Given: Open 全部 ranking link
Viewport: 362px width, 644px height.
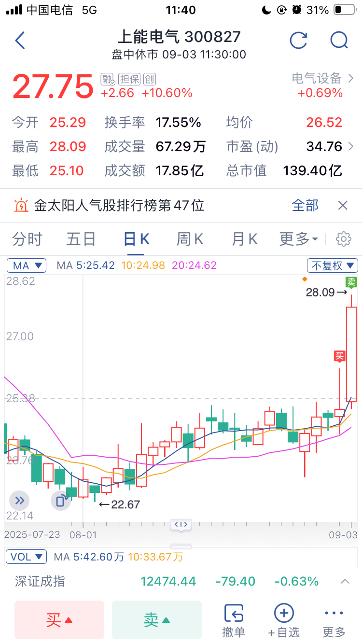Looking at the screenshot, I should [305, 206].
